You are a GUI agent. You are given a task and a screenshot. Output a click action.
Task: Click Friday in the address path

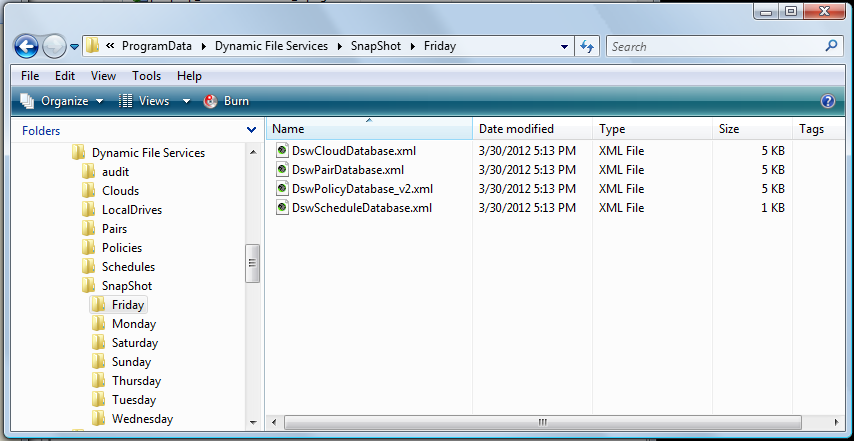pyautogui.click(x=440, y=46)
